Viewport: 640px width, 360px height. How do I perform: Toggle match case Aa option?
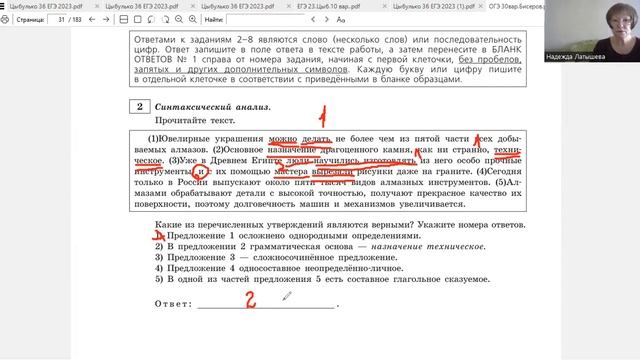(x=340, y=20)
